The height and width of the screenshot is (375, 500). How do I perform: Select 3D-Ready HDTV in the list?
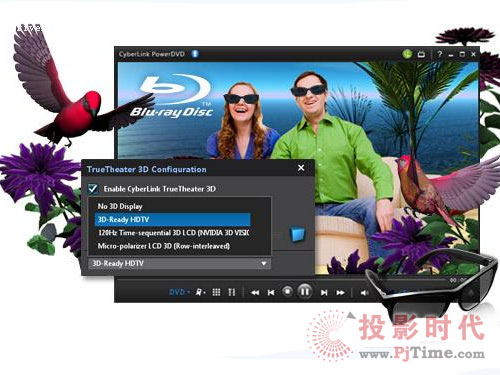click(172, 220)
